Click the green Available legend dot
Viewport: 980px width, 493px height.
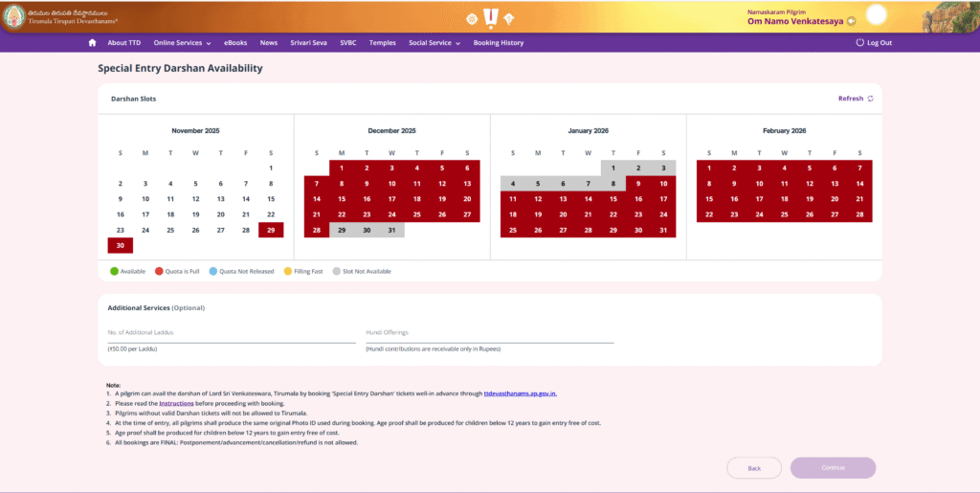115,271
